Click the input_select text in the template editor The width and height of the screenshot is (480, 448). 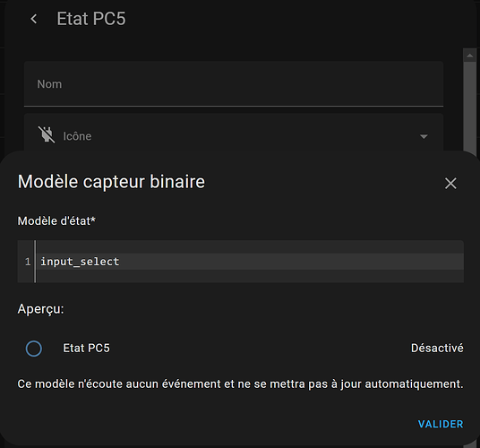click(80, 262)
